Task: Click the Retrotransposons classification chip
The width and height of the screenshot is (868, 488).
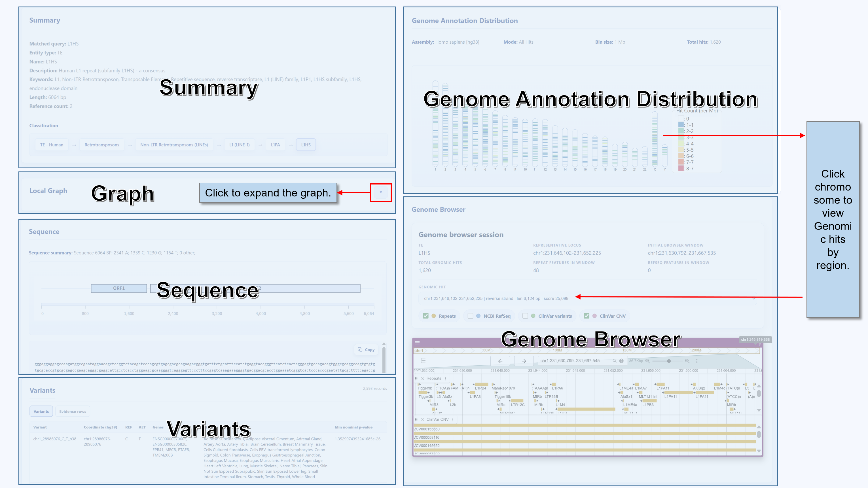Action: [102, 145]
